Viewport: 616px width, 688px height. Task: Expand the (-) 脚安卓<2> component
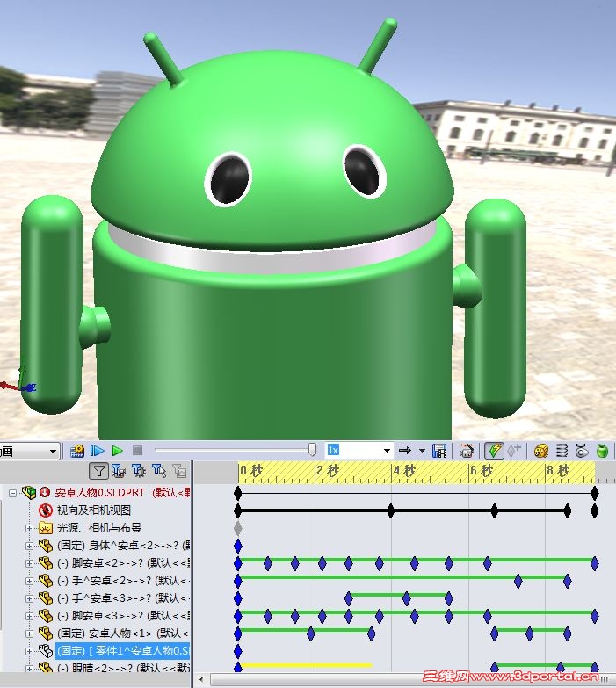[29, 563]
